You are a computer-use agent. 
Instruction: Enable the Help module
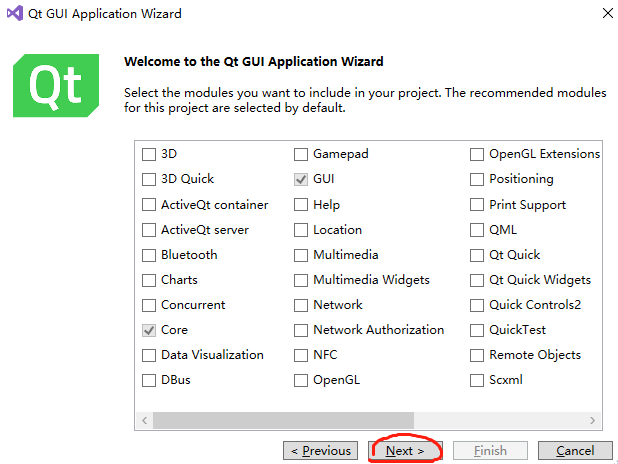pyautogui.click(x=301, y=205)
